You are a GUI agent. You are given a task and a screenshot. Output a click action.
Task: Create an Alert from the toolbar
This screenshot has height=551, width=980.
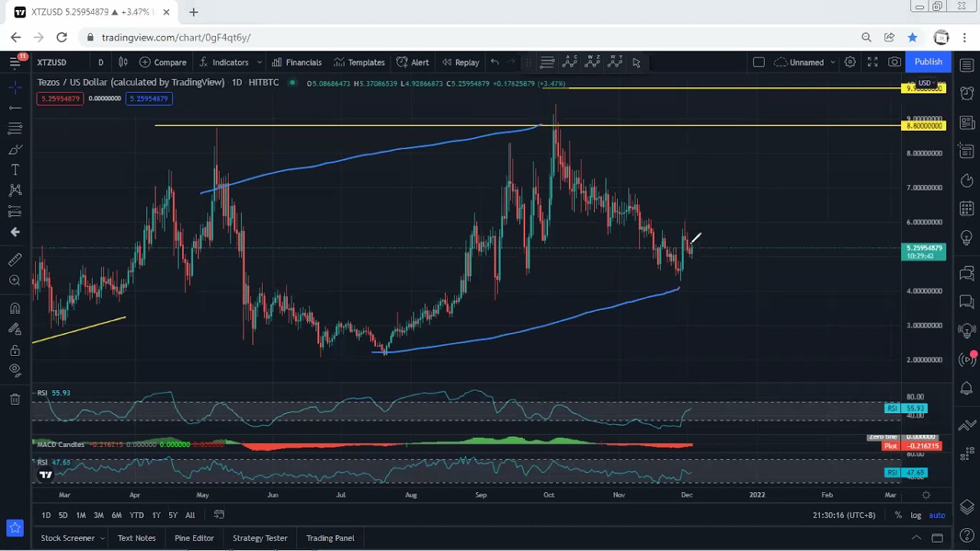[x=412, y=63]
